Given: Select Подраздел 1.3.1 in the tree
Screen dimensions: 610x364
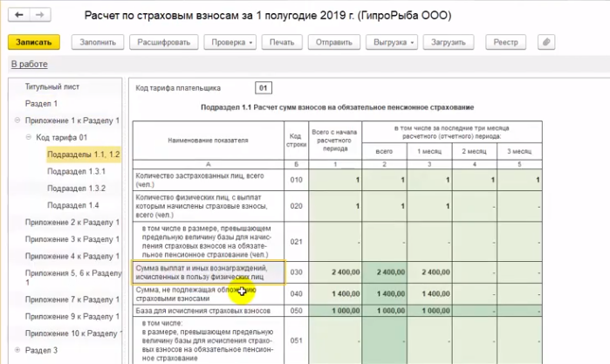Looking at the screenshot, I should pos(76,171).
